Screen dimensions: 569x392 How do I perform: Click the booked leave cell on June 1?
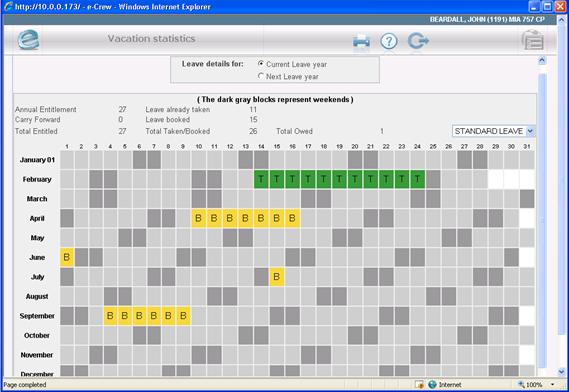point(67,257)
